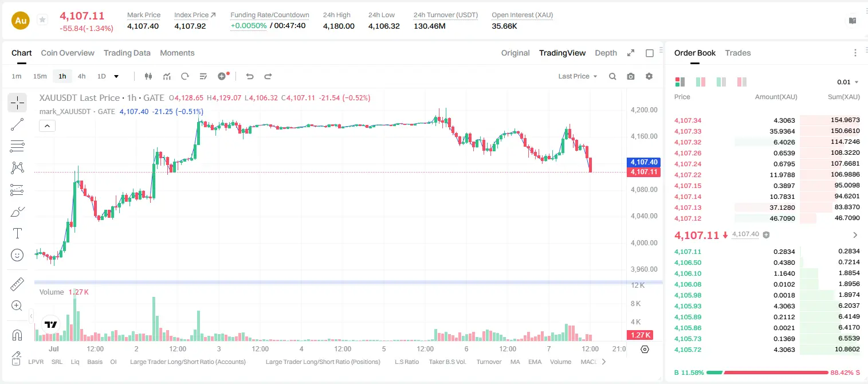Toggle the chart panel square checkbox
Image resolution: width=868 pixels, height=384 pixels.
(650, 53)
